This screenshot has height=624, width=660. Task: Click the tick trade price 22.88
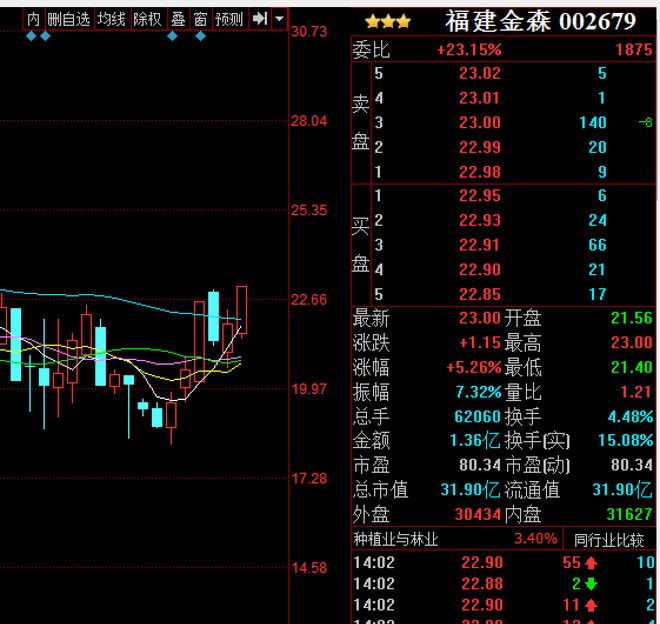pyautogui.click(x=482, y=584)
